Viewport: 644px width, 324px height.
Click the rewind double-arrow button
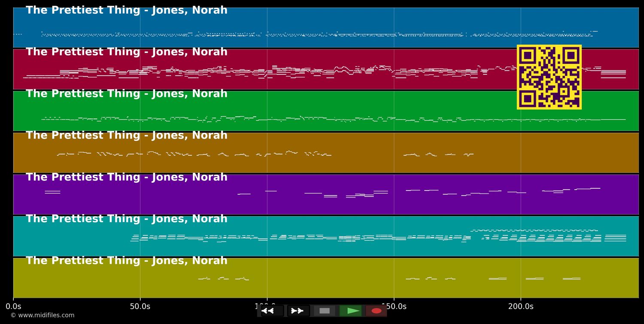272,311
